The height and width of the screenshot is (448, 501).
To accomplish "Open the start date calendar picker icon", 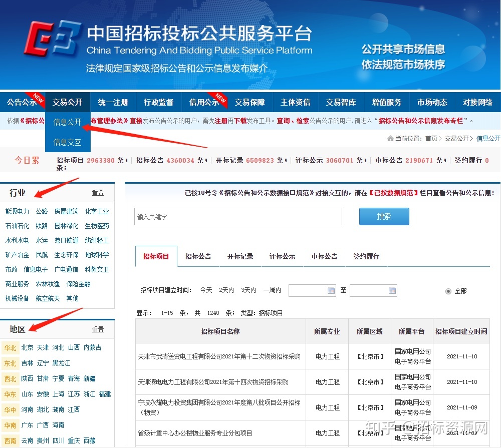I will click(331, 291).
